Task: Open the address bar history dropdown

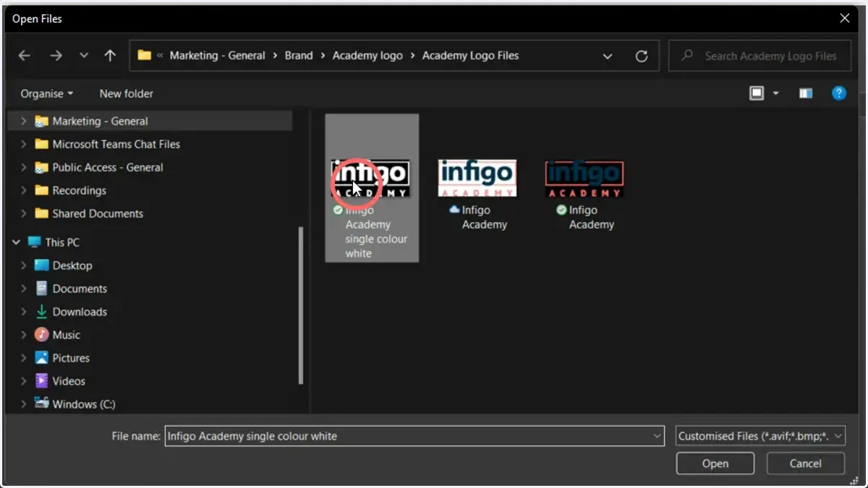Action: click(608, 56)
